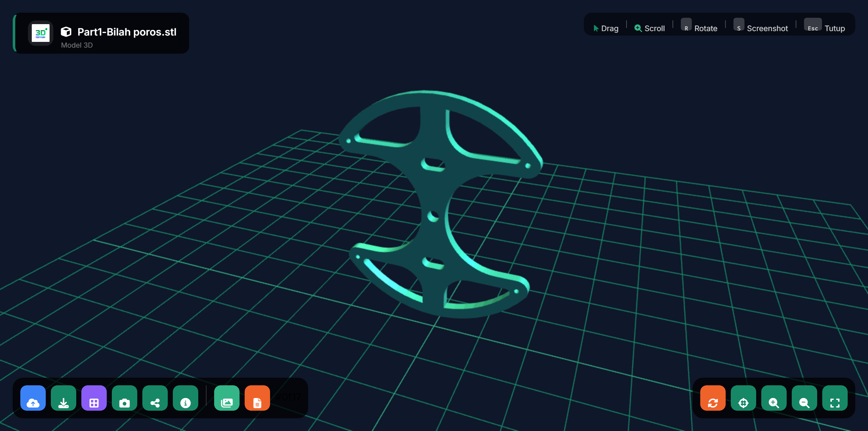Click the 'Model 3D' subtitle text
The image size is (868, 431).
[x=77, y=45]
